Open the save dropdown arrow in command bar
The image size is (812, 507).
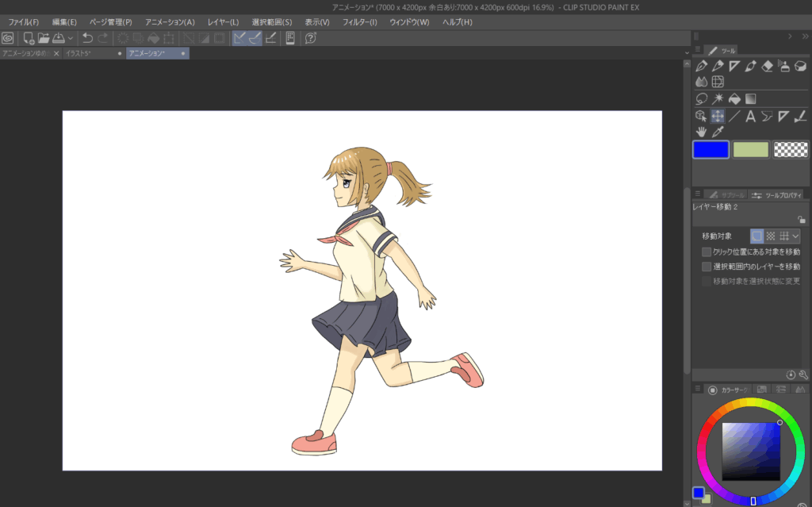click(71, 38)
